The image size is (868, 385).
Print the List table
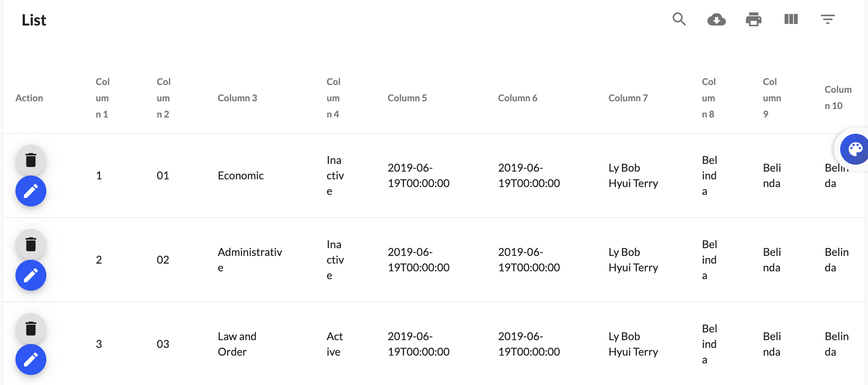pyautogui.click(x=753, y=19)
